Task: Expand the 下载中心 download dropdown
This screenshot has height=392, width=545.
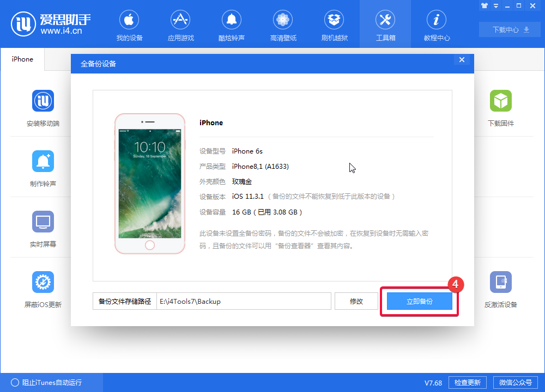Action: pos(509,29)
